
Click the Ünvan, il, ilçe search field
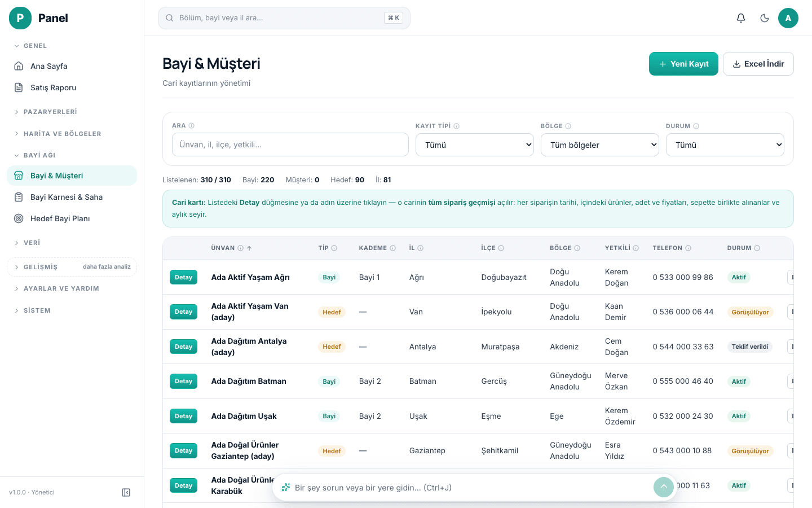tap(290, 144)
